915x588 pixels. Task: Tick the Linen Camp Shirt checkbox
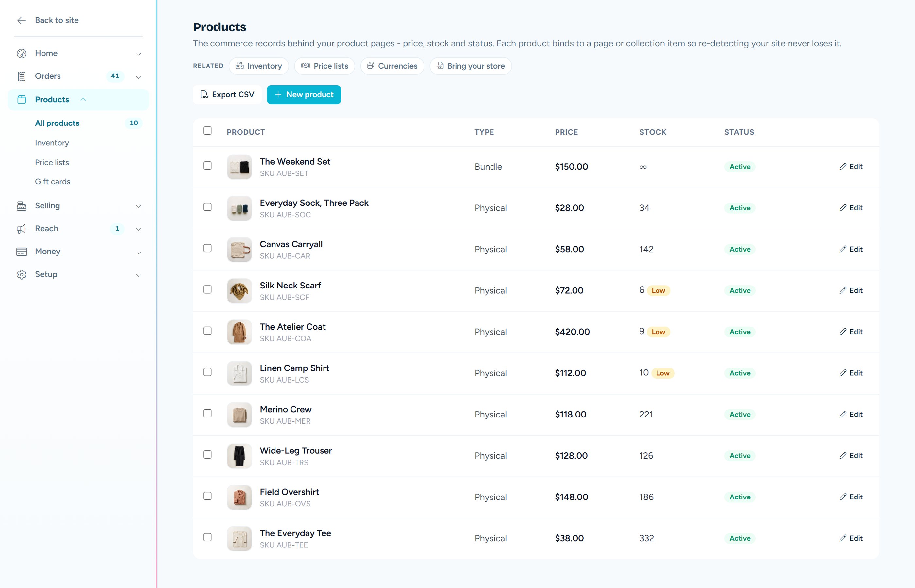[208, 371]
